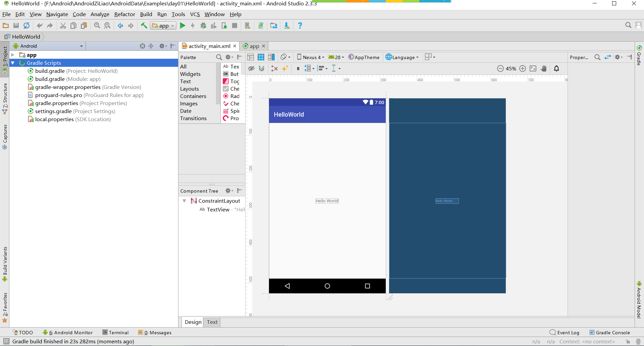Viewport: 644px width, 346px height.
Task: Toggle the pan hand tool
Action: point(544,68)
